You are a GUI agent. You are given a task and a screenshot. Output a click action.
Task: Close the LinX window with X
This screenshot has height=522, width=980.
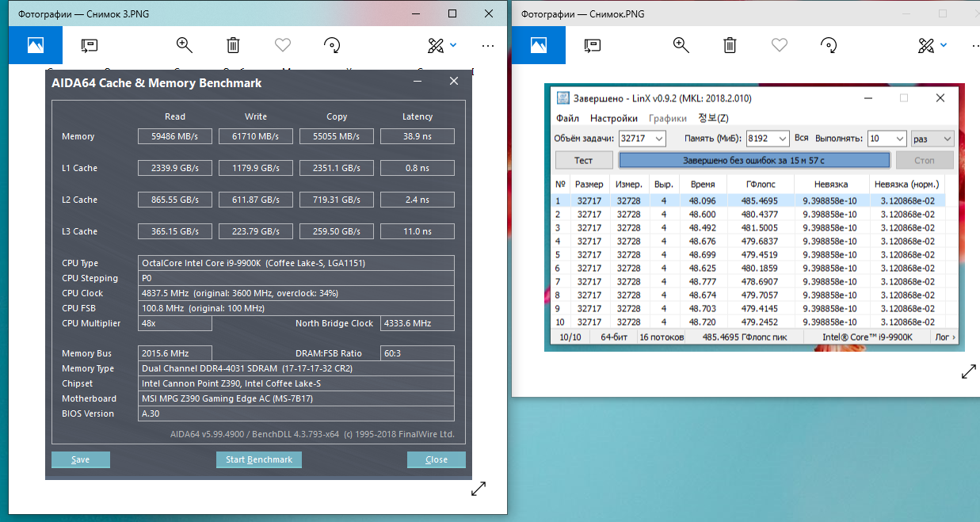[x=940, y=98]
